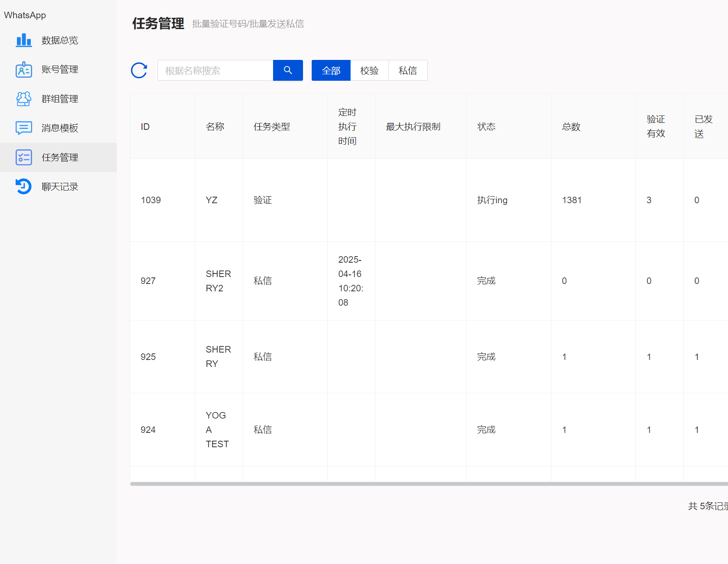Click the Account Management ID card icon
The height and width of the screenshot is (564, 728).
(23, 69)
